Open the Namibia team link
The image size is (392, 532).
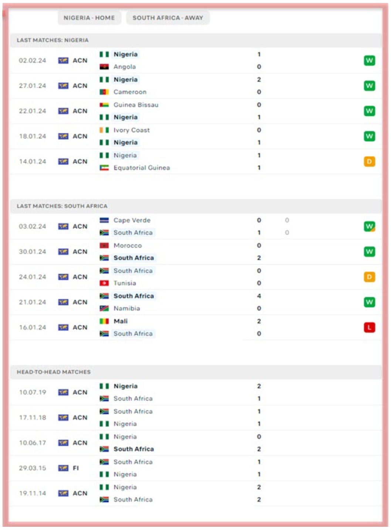click(x=126, y=308)
